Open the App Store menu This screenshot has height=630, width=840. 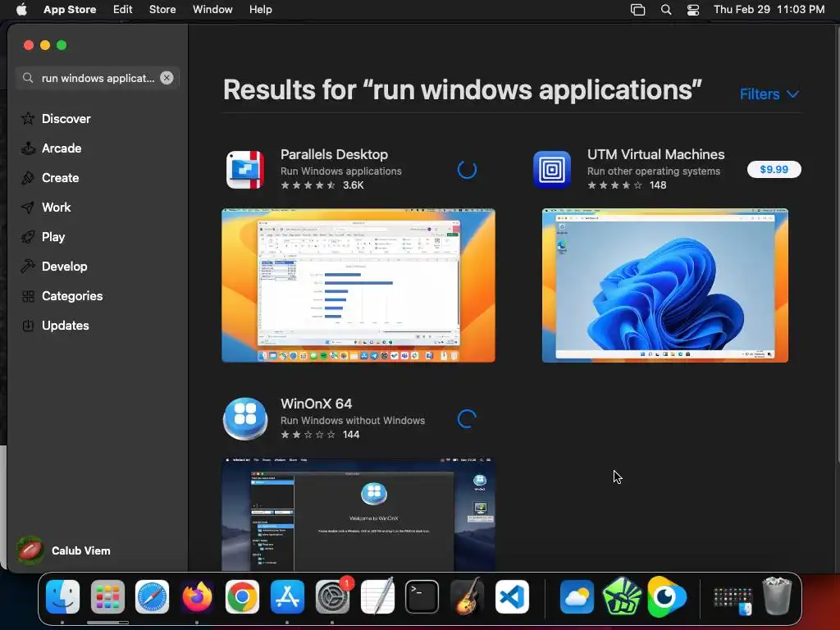[x=70, y=10]
